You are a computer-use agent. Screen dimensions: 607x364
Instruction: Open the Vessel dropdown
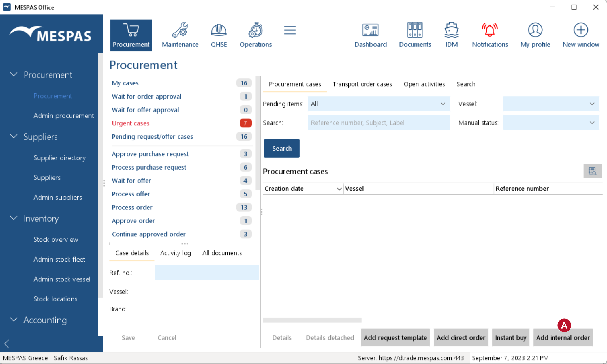(x=551, y=104)
